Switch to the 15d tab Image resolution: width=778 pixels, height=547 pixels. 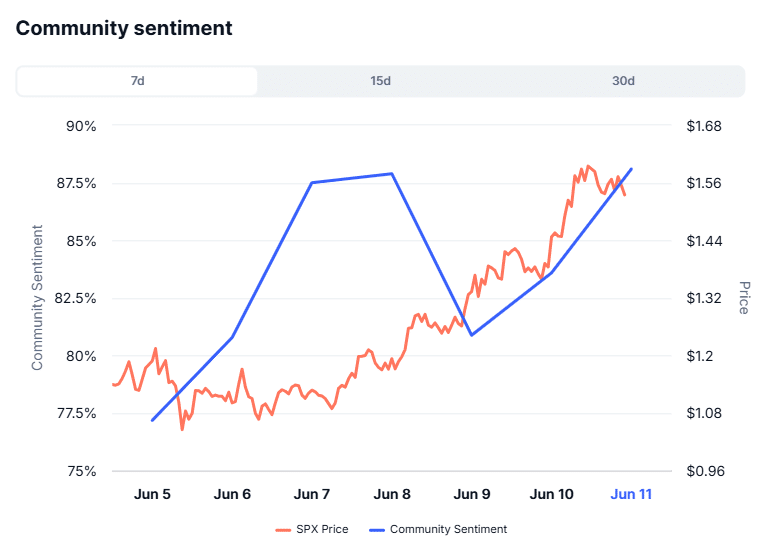(x=380, y=81)
